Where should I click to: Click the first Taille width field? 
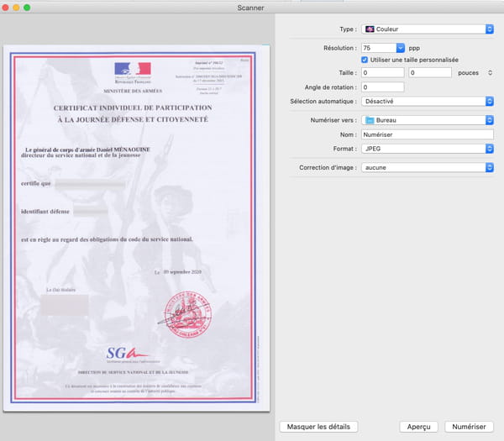coord(382,72)
